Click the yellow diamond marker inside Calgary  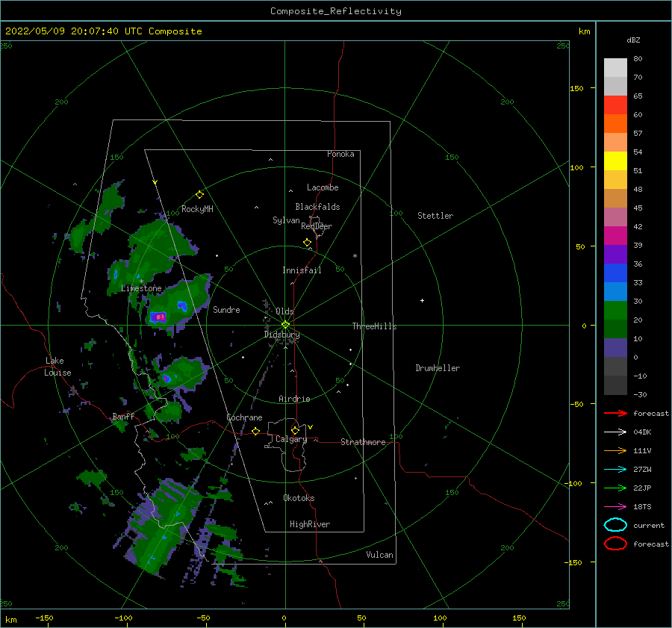tap(295, 430)
